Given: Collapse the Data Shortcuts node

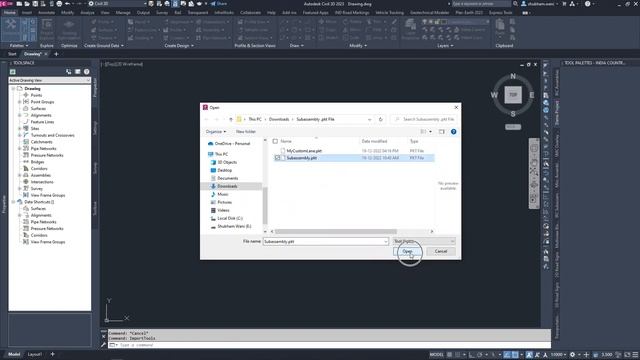Looking at the screenshot, I should tap(13, 202).
